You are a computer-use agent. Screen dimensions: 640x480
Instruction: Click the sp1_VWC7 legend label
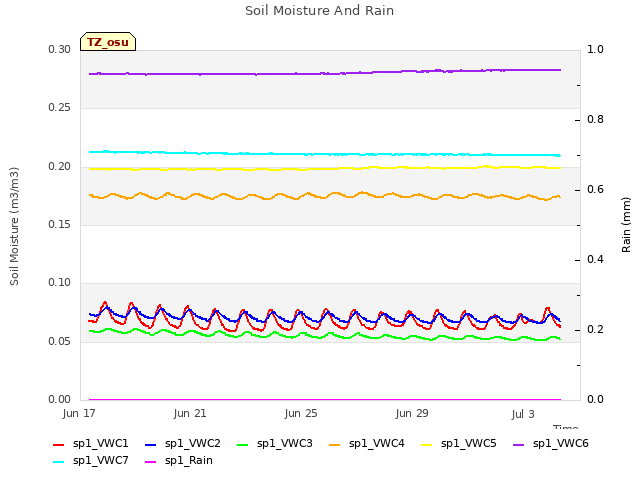(100, 460)
